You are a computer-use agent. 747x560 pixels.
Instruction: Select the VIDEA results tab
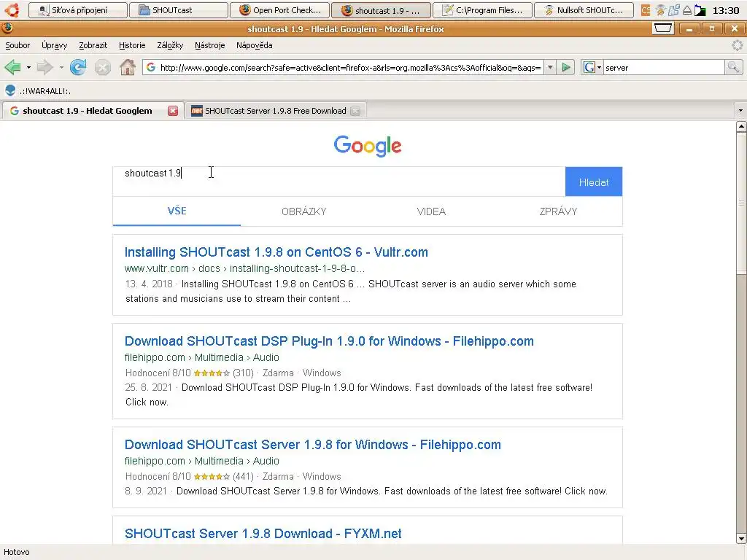431,211
